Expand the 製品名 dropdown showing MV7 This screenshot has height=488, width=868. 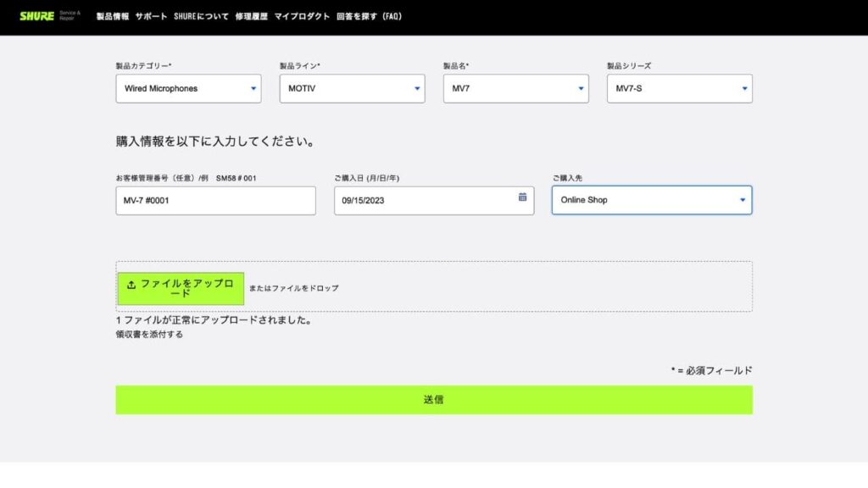coord(515,88)
